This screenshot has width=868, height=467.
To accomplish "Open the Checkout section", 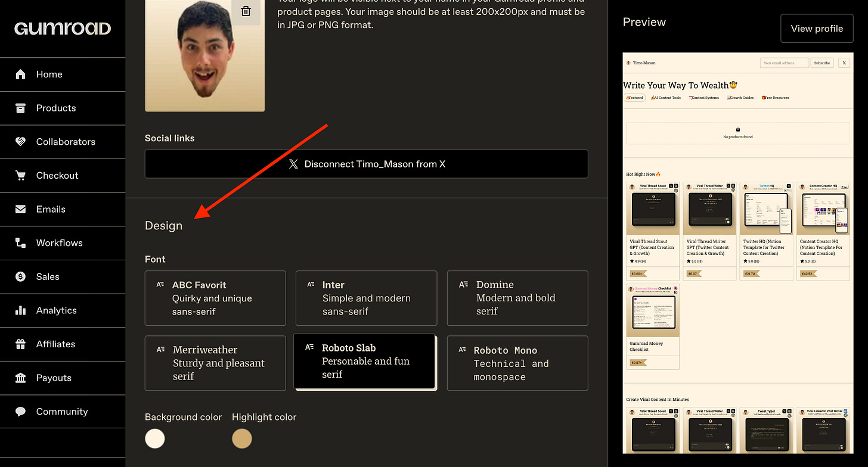I will pos(63,175).
